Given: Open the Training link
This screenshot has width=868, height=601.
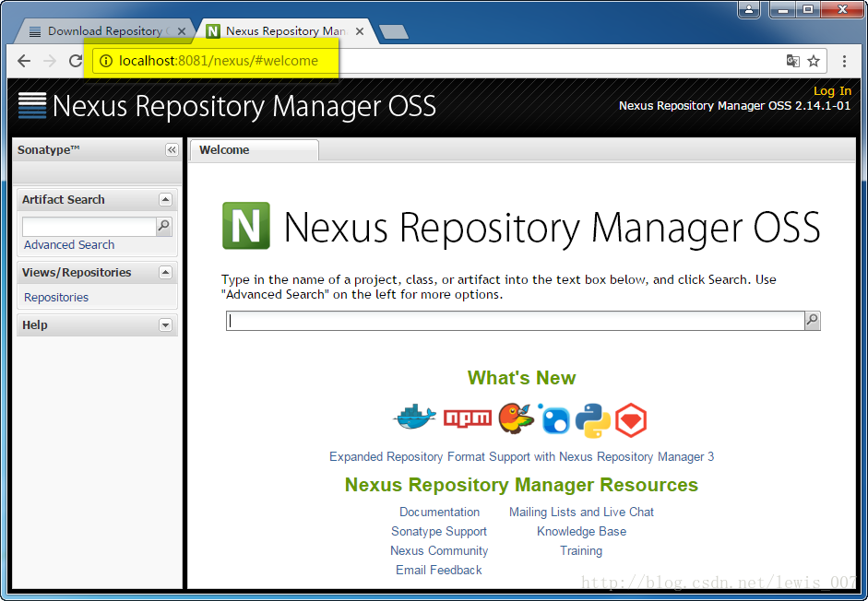Looking at the screenshot, I should click(x=581, y=550).
